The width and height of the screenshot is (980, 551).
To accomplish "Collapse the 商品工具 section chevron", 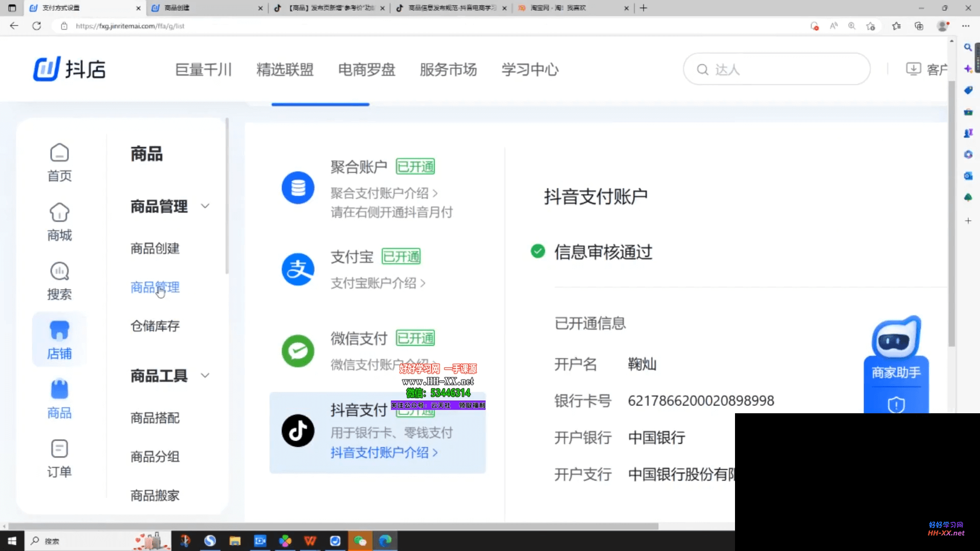I will point(205,375).
